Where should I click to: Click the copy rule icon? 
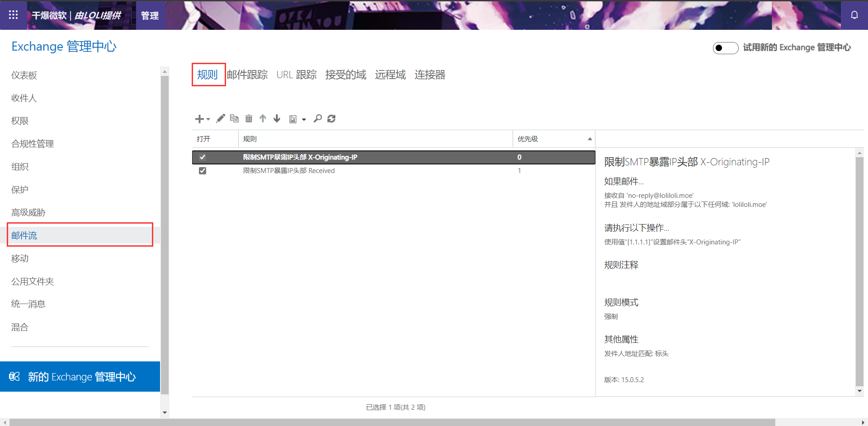[234, 118]
